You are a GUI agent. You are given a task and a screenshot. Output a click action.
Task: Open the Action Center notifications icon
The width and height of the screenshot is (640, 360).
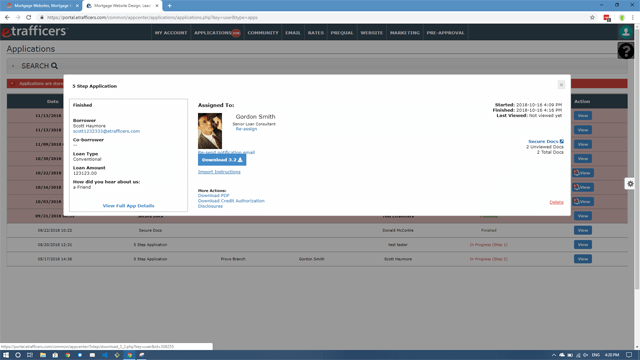coord(629,355)
